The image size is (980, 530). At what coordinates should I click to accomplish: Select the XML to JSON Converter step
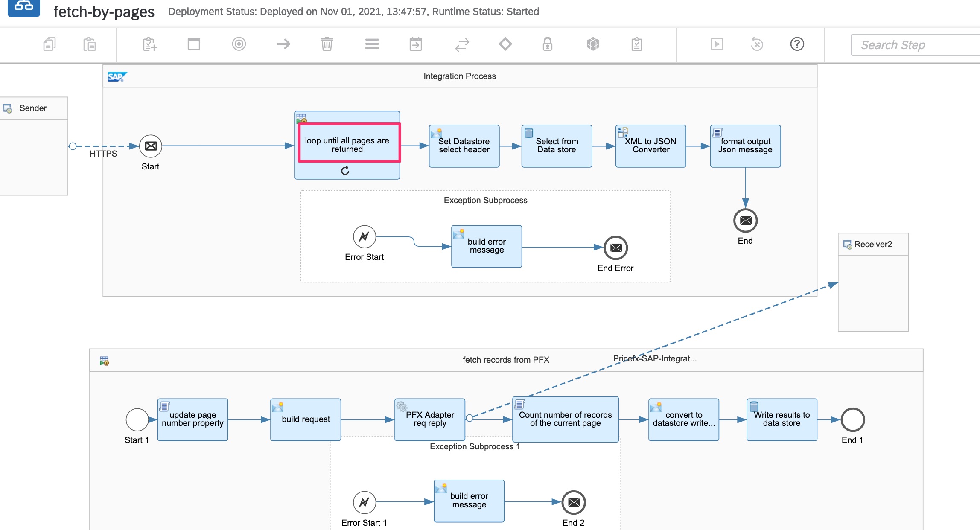click(650, 146)
